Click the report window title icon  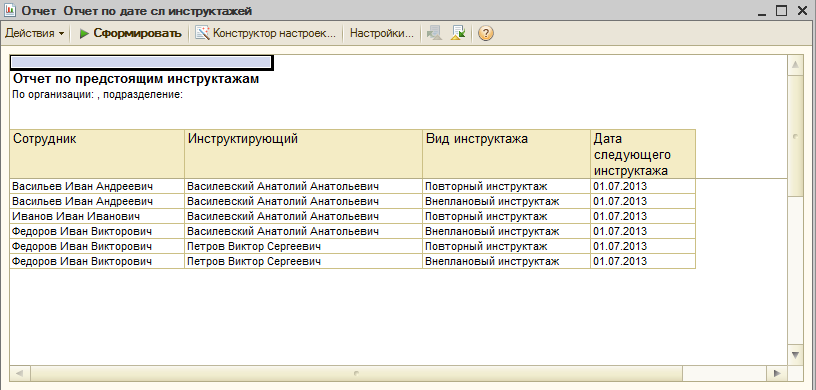(9, 10)
